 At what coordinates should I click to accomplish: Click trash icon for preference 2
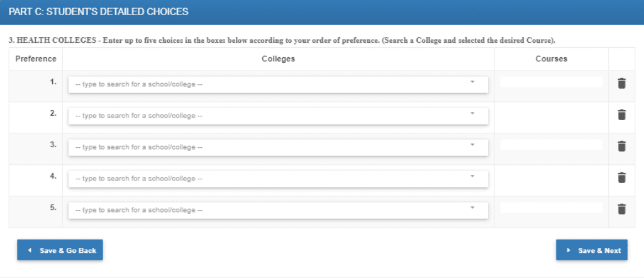click(x=622, y=114)
